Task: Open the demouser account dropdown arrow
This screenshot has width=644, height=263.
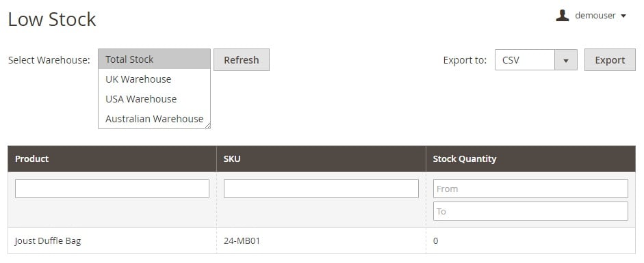Action: click(623, 16)
